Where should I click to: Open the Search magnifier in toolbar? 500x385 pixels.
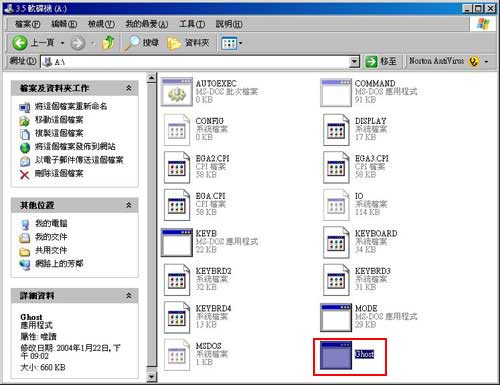tap(132, 43)
